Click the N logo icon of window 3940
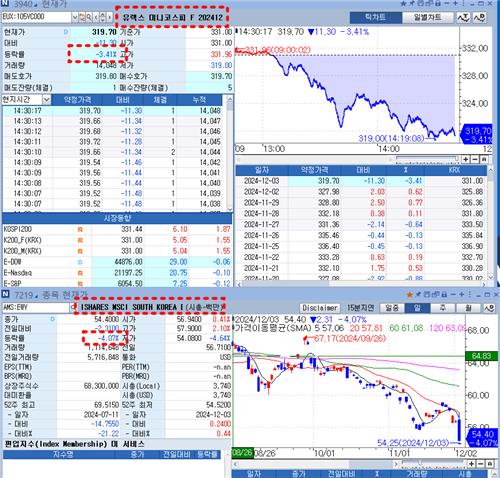 click(x=5, y=4)
